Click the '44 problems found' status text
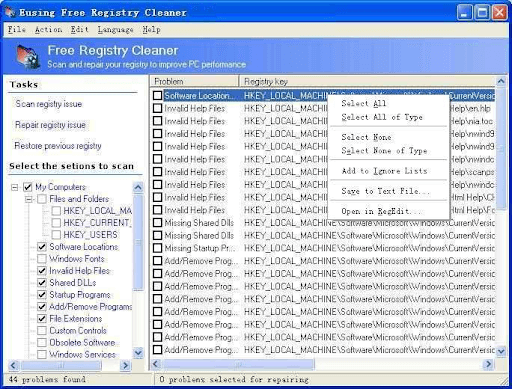 coord(47,379)
